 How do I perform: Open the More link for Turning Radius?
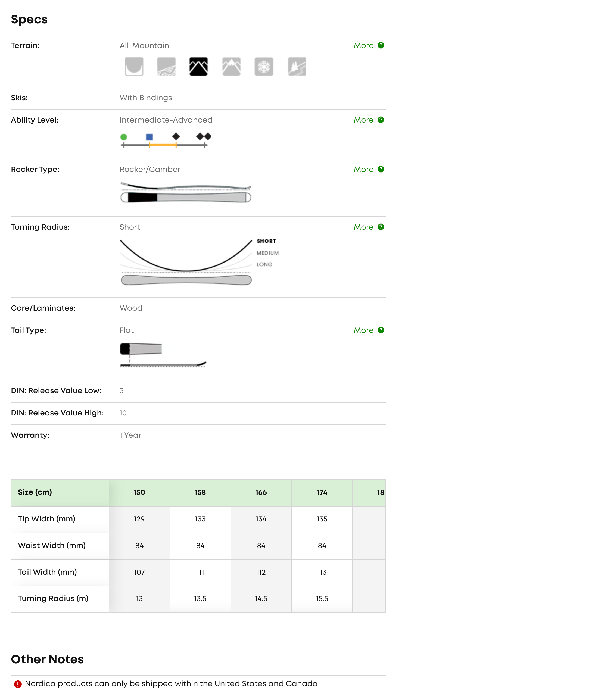[x=363, y=227]
